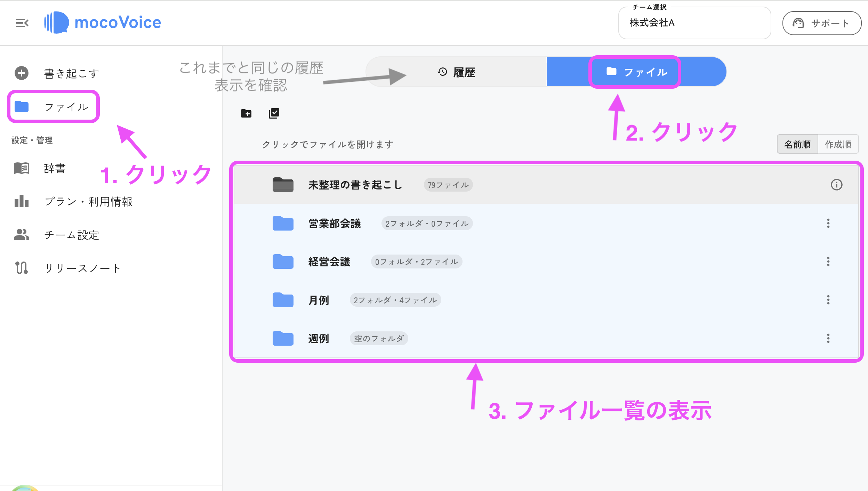Image resolution: width=868 pixels, height=491 pixels.
Task: Click the 2フォルダ・0ファイル badge
Action: click(x=427, y=223)
